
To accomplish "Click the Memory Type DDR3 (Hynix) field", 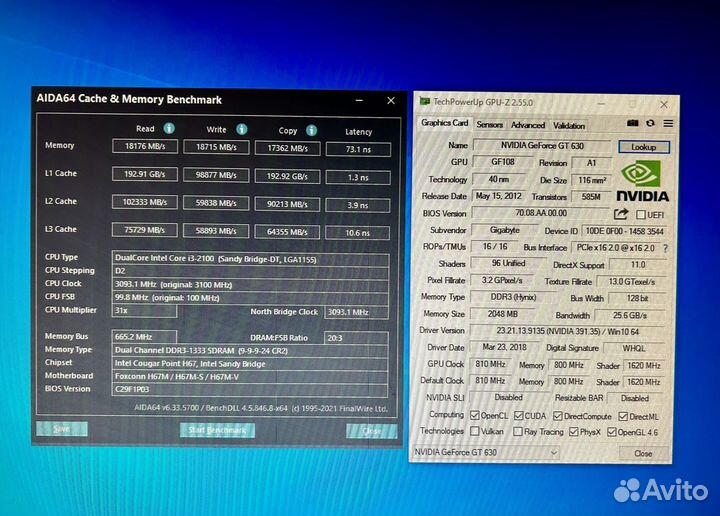I will [x=513, y=297].
